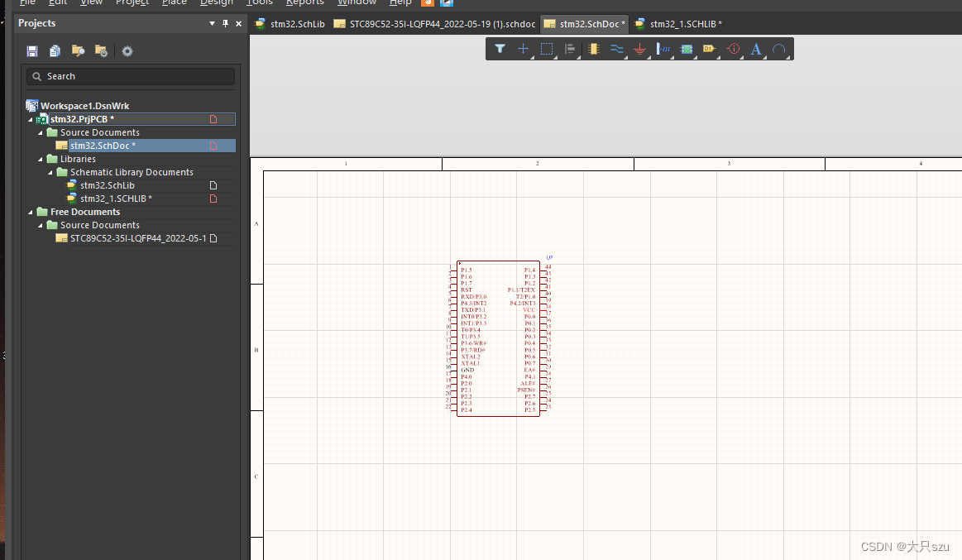Click the sheet symbol placement icon
The width and height of the screenshot is (962, 560).
point(686,49)
